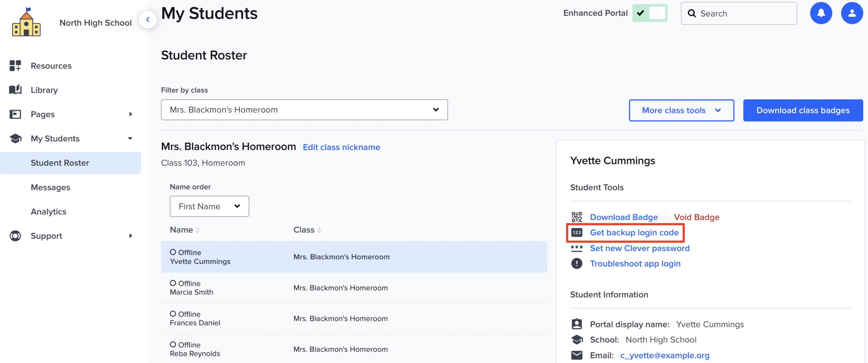Click the Resources grid icon
This screenshot has width=868, height=363.
[15, 65]
